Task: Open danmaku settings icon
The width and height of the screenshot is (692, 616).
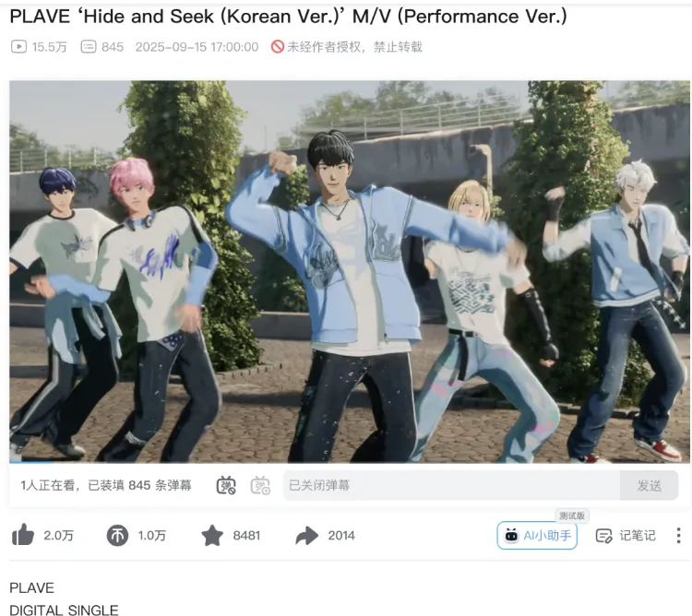Action: tap(260, 485)
